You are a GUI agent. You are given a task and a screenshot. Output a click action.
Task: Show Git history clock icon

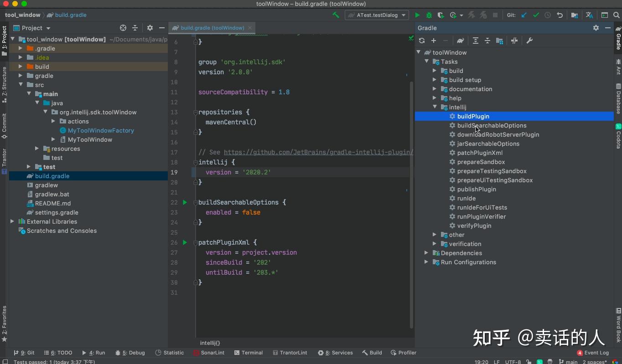[548, 15]
